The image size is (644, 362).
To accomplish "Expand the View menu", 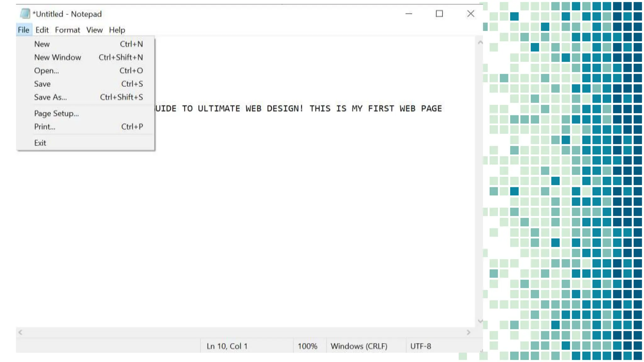I will [94, 30].
